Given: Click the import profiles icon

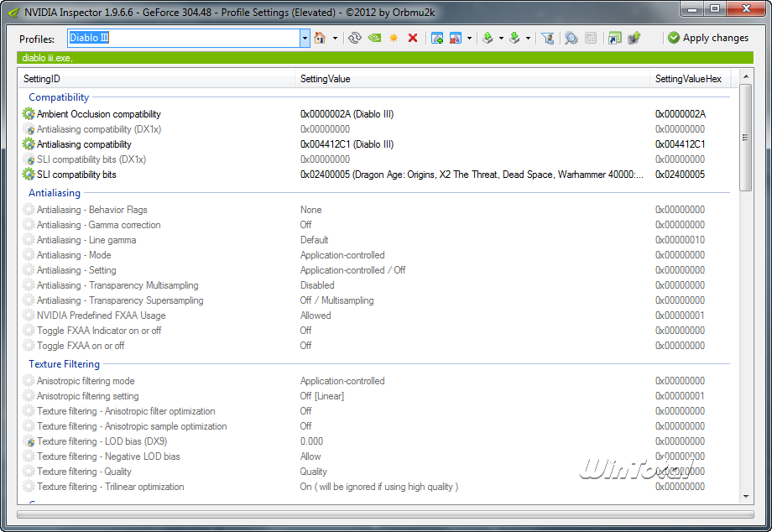Looking at the screenshot, I should (514, 38).
